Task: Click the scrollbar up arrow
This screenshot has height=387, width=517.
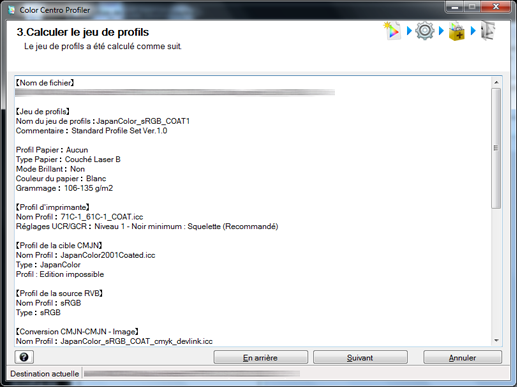Action: pos(496,82)
